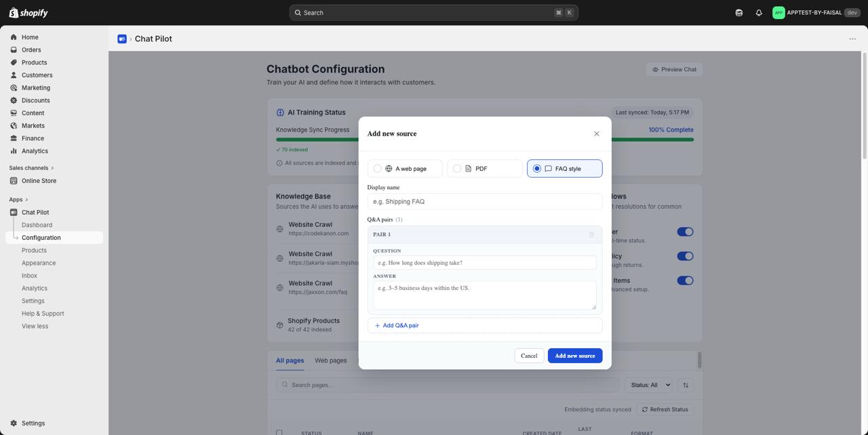Open Help & Support menu item
The width and height of the screenshot is (868, 435).
(43, 314)
